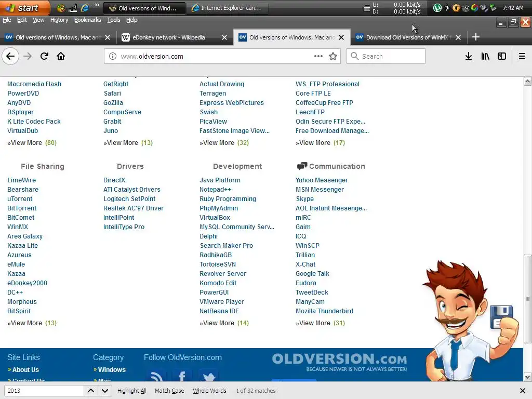Open a new tab with the plus icon
The height and width of the screenshot is (399, 532).
coord(476,37)
